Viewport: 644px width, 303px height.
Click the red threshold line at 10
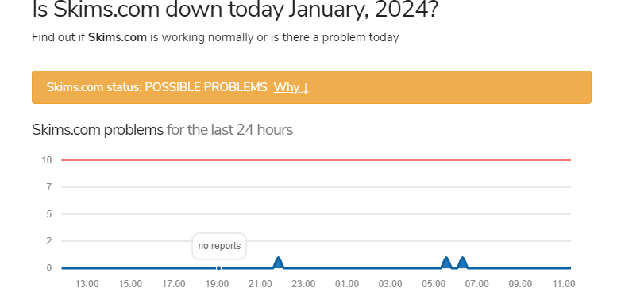[316, 160]
